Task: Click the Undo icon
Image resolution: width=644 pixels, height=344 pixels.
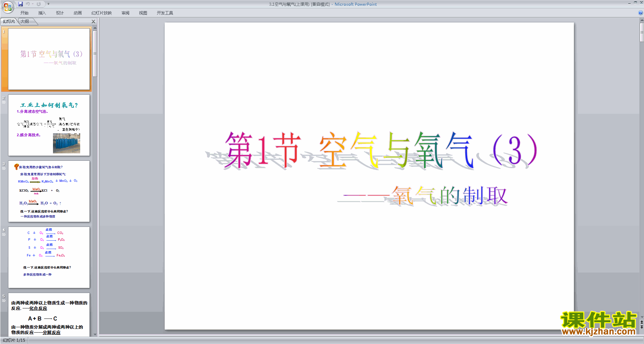Action: pos(29,4)
